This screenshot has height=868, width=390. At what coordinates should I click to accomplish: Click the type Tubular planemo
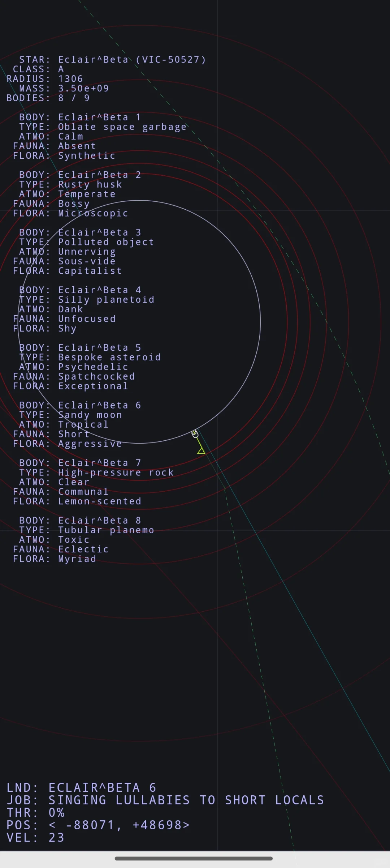106,530
